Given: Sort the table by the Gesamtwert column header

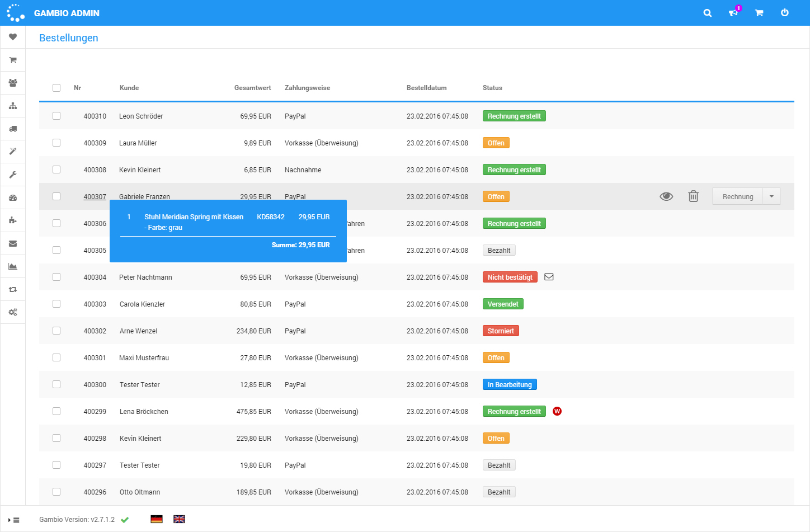Looking at the screenshot, I should [252, 88].
